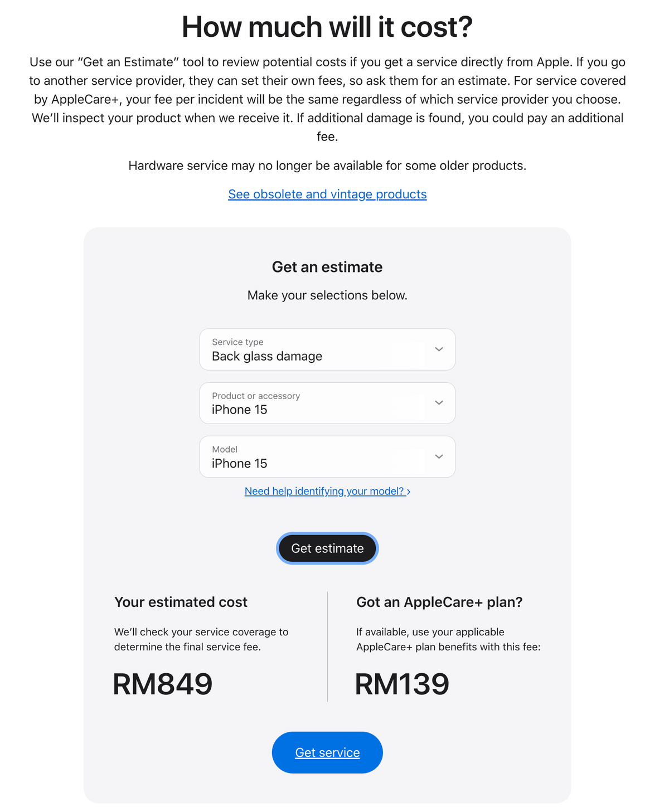Viewport: 669px width, 812px height.
Task: Click the chevron arrow in the Model field
Action: click(439, 456)
